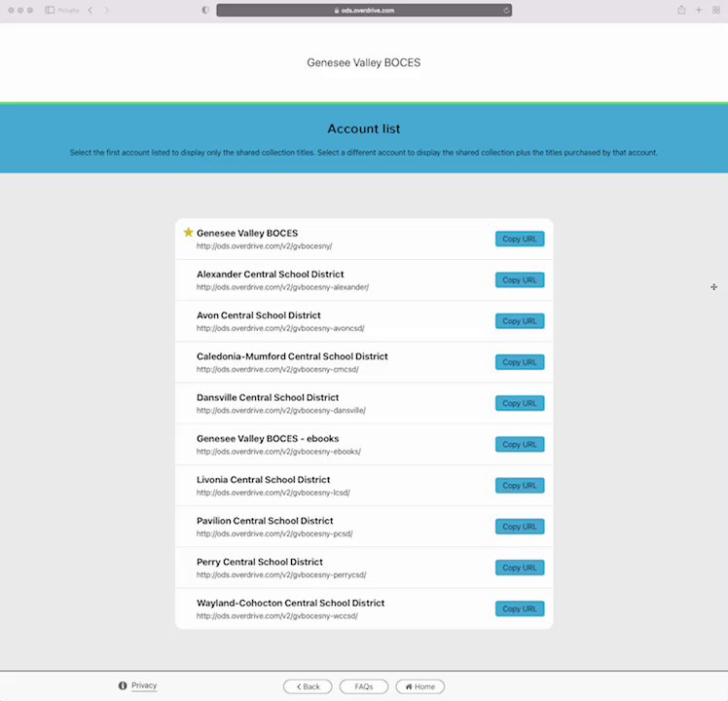This screenshot has width=728, height=701.
Task: Click the gvbocesny-lcsd URL text
Action: click(273, 493)
